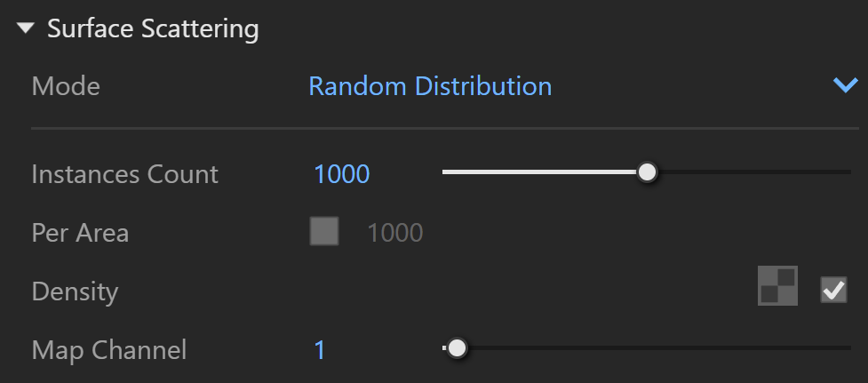Click the Map Channel slider handle
This screenshot has width=868, height=383.
[x=457, y=348]
